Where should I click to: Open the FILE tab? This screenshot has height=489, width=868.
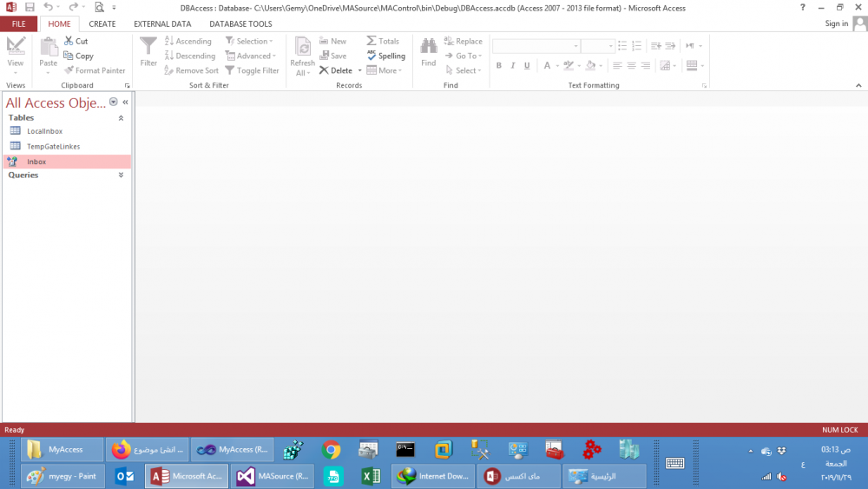pyautogui.click(x=19, y=23)
